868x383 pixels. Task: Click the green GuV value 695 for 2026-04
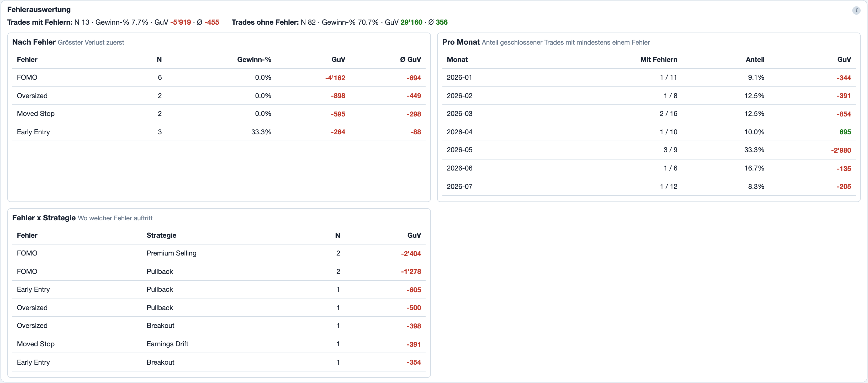845,132
